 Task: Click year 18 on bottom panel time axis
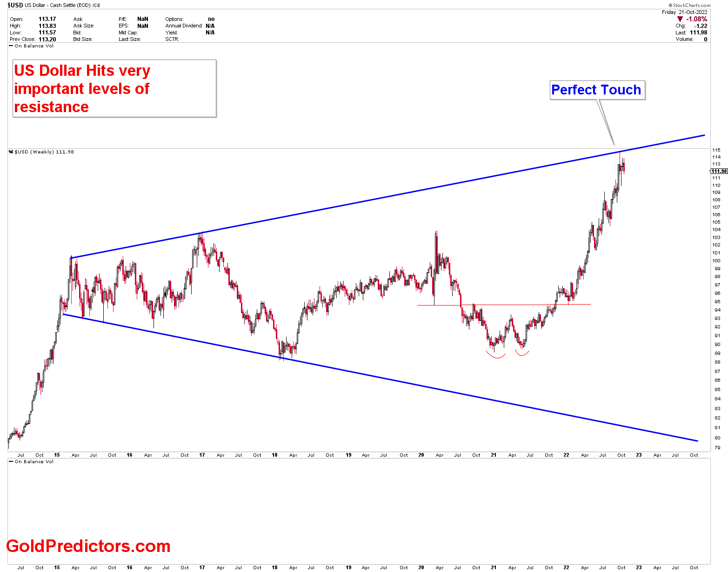tap(274, 568)
